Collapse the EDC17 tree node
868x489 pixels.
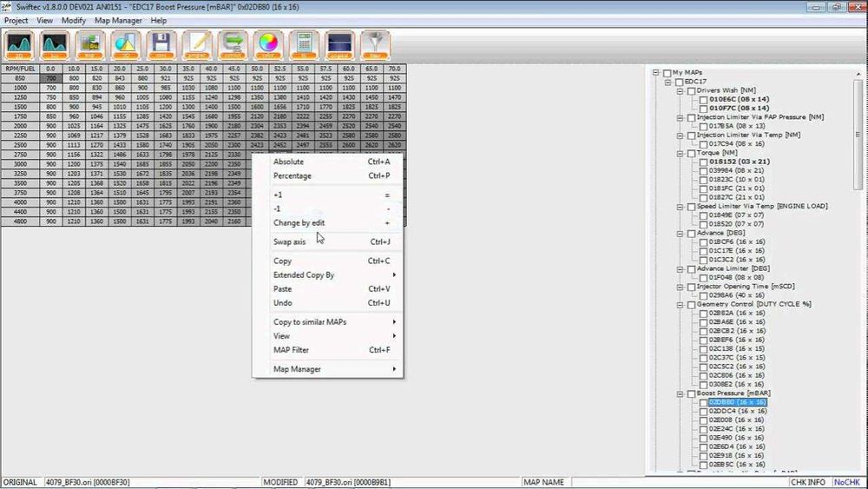point(668,82)
